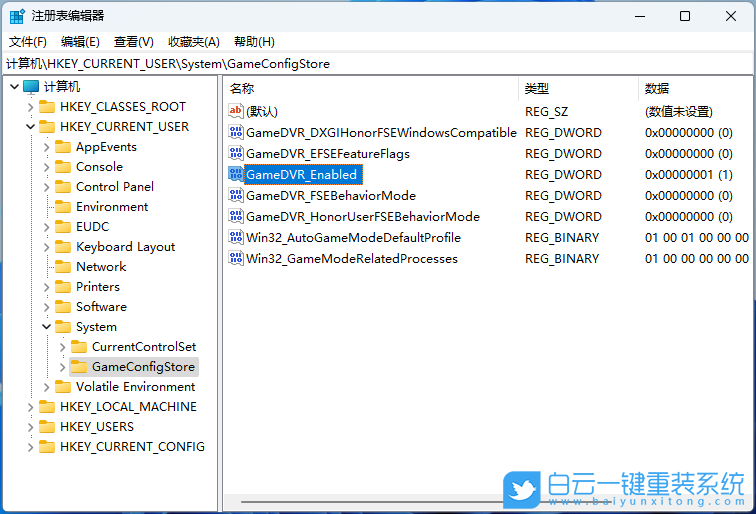Click the binary icon for Win32_AutoGameModeDefaultProfile
Viewport: 756px width, 514px height.
(236, 237)
